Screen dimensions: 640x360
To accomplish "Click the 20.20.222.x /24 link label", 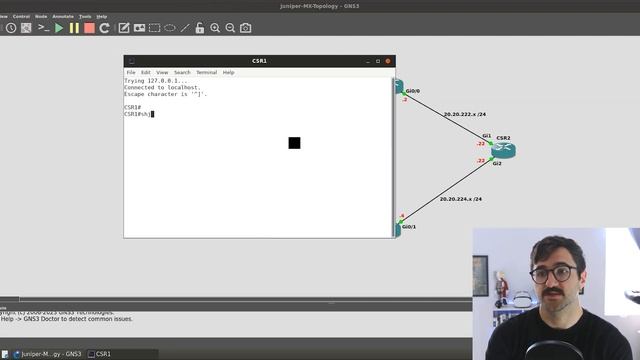I will [x=464, y=114].
